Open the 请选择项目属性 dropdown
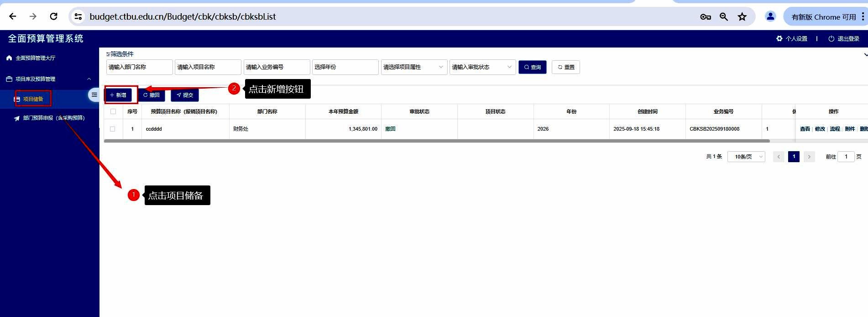Viewport: 868px width, 317px height. coord(413,67)
